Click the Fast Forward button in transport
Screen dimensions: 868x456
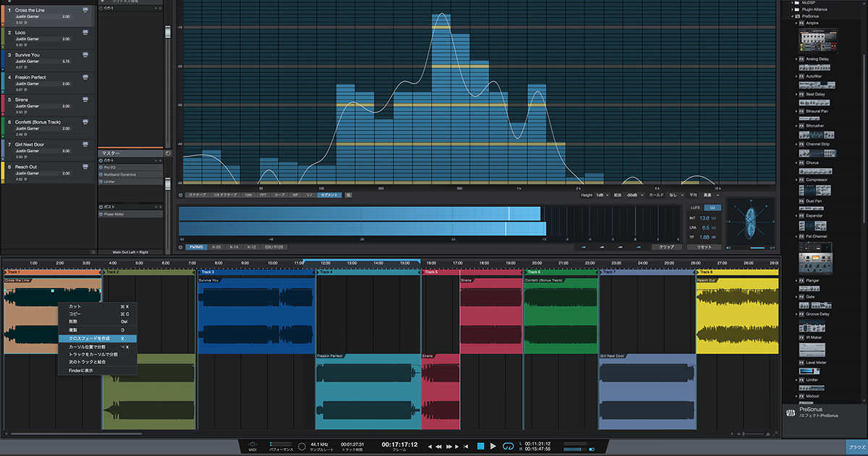(449, 447)
